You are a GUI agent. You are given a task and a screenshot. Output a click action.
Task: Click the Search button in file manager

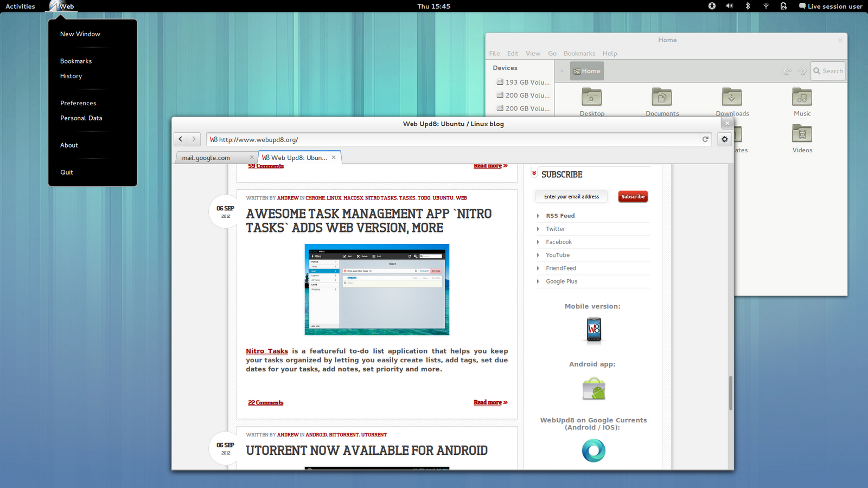[x=828, y=71]
